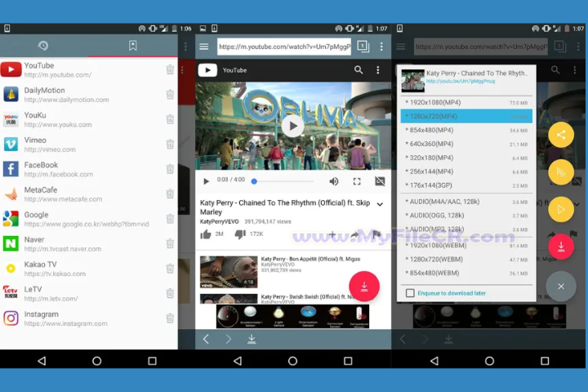Open downloads list icon in bottom toolbar
588x392 pixels.
252,339
